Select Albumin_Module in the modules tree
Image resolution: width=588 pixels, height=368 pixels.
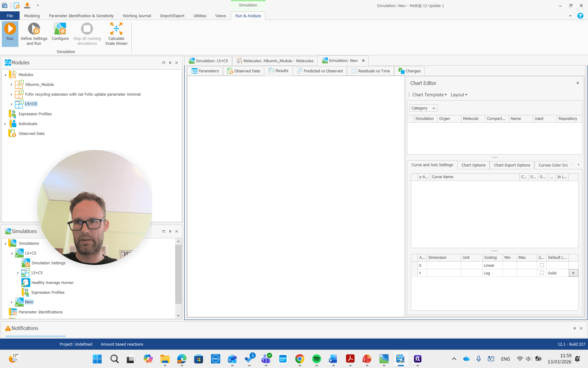39,84
